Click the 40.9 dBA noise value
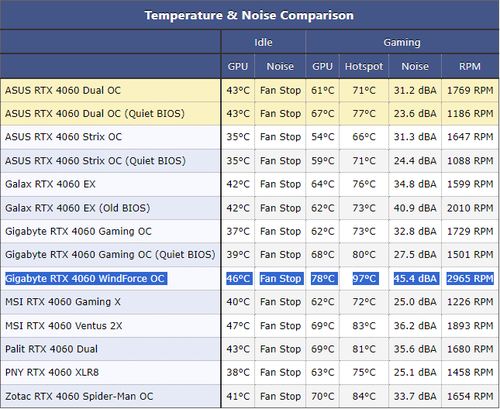 coord(415,208)
